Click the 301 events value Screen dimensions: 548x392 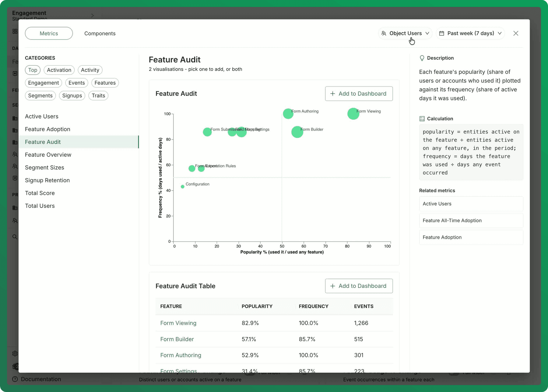click(x=359, y=355)
